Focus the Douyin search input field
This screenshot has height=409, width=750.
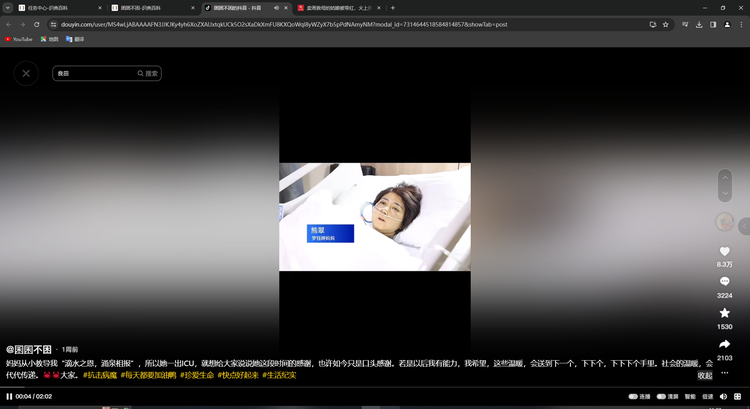point(96,73)
